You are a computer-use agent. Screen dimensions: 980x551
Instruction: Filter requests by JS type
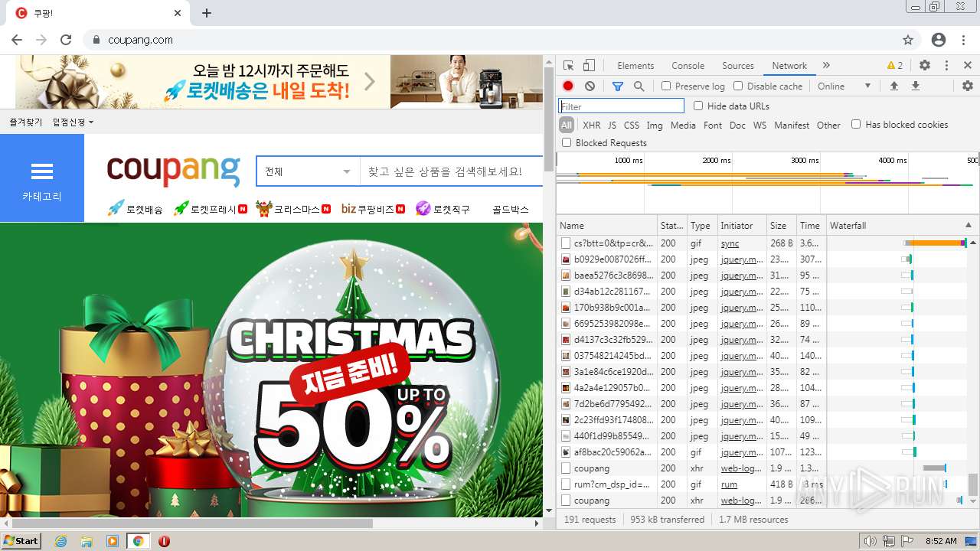pyautogui.click(x=612, y=126)
